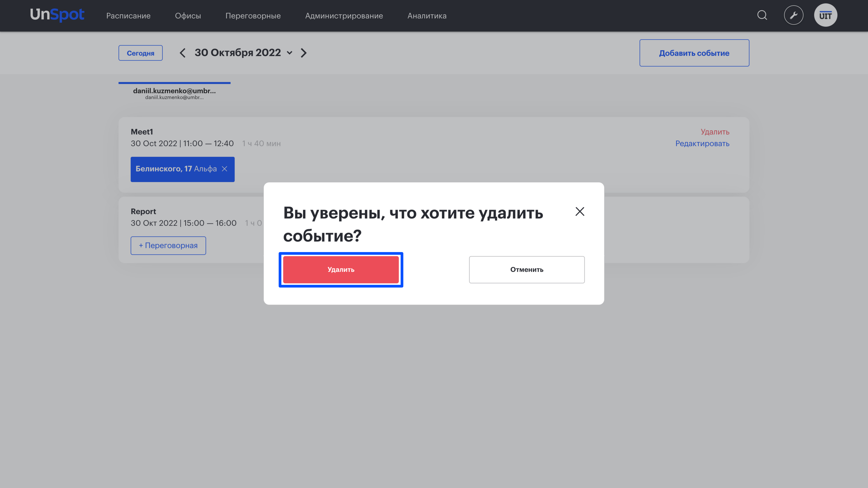Click Удалить link for Meet1
The image size is (868, 488).
(x=715, y=132)
